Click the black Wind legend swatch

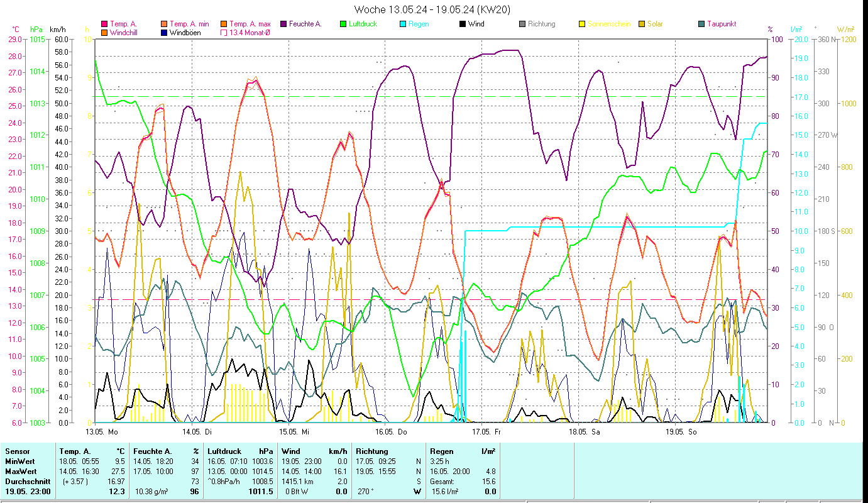pos(463,24)
